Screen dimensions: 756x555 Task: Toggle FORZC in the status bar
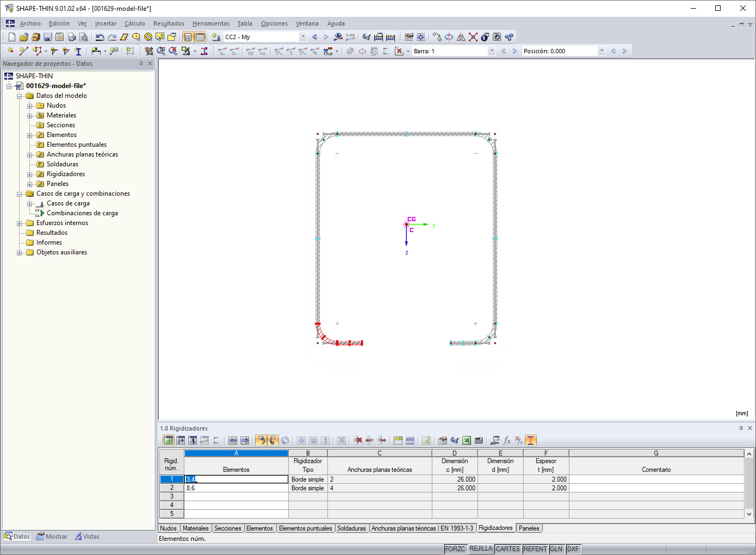click(455, 549)
